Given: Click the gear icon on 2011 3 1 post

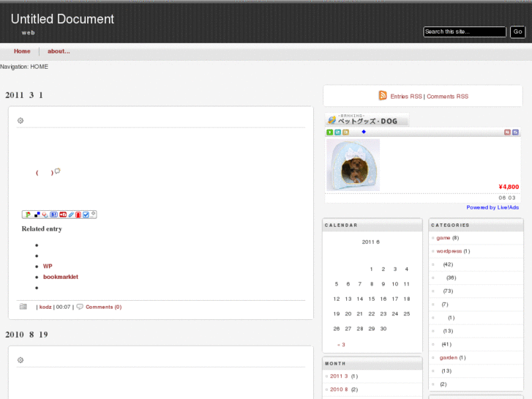Looking at the screenshot, I should point(20,121).
